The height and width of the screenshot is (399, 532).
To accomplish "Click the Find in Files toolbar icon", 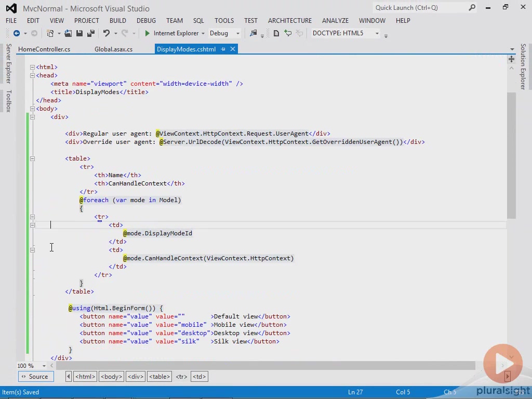I will (253, 33).
